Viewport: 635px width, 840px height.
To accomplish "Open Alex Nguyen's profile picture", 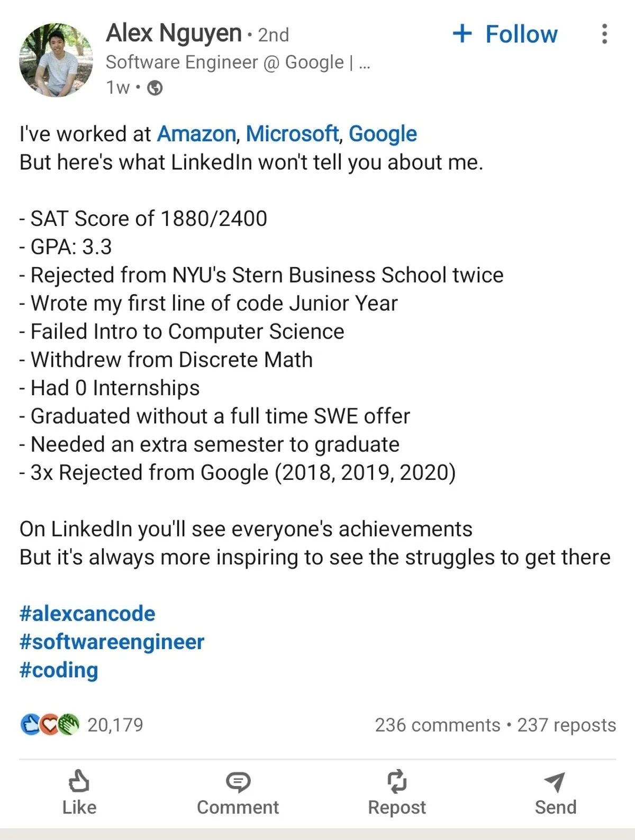I will coord(56,60).
